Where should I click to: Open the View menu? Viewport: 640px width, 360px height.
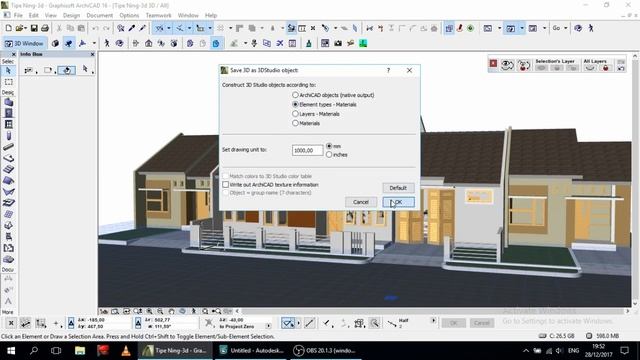click(x=51, y=15)
